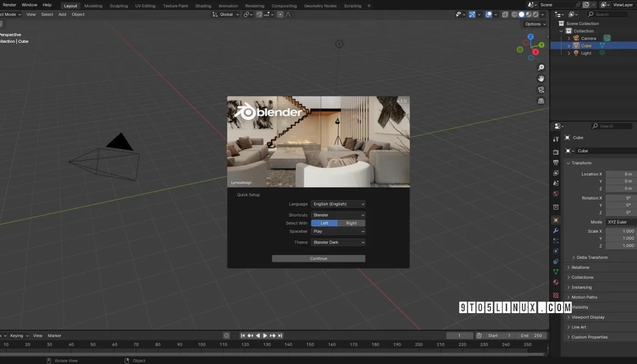Switch to solid viewport shading
Image resolution: width=637 pixels, height=364 pixels.
coord(521,15)
